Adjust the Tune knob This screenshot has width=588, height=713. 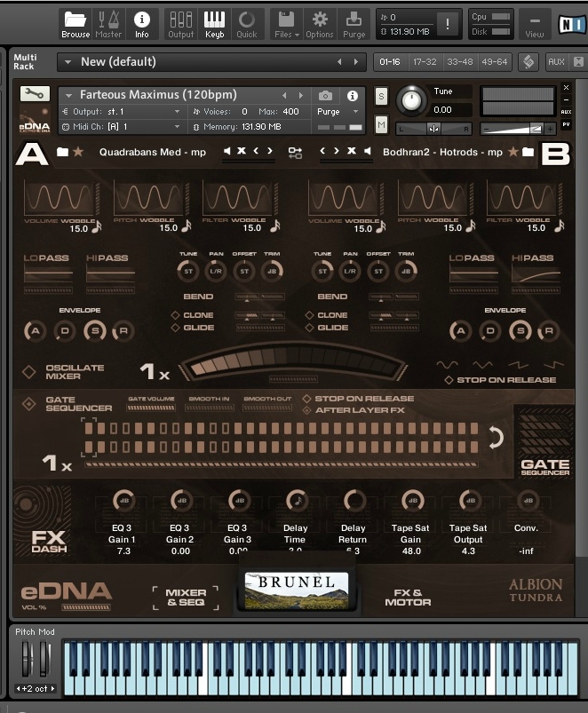[410, 99]
